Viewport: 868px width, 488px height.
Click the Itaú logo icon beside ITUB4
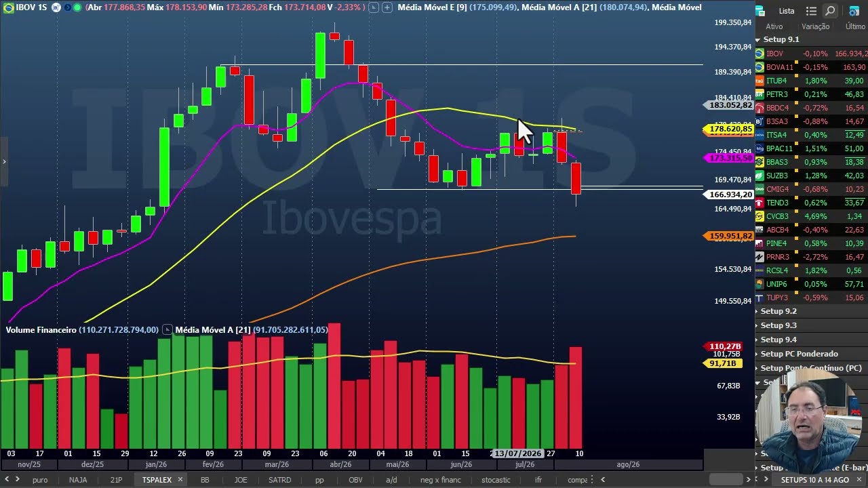[759, 81]
